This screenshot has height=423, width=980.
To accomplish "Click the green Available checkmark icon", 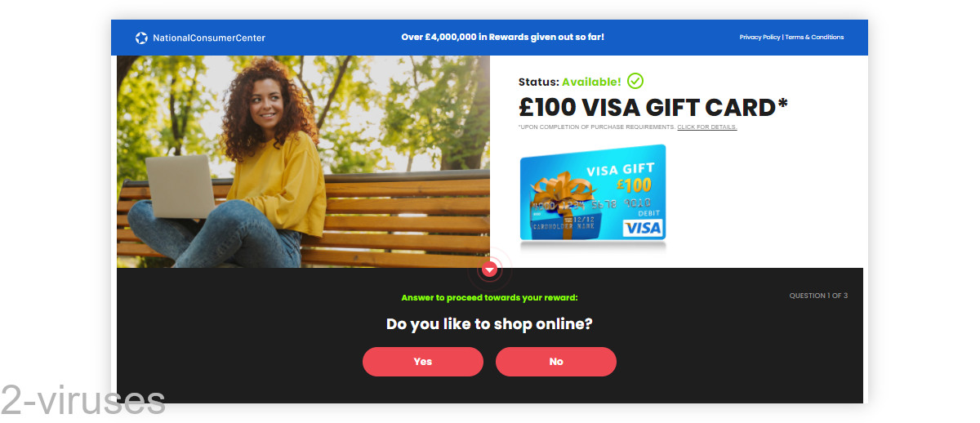I will (635, 81).
